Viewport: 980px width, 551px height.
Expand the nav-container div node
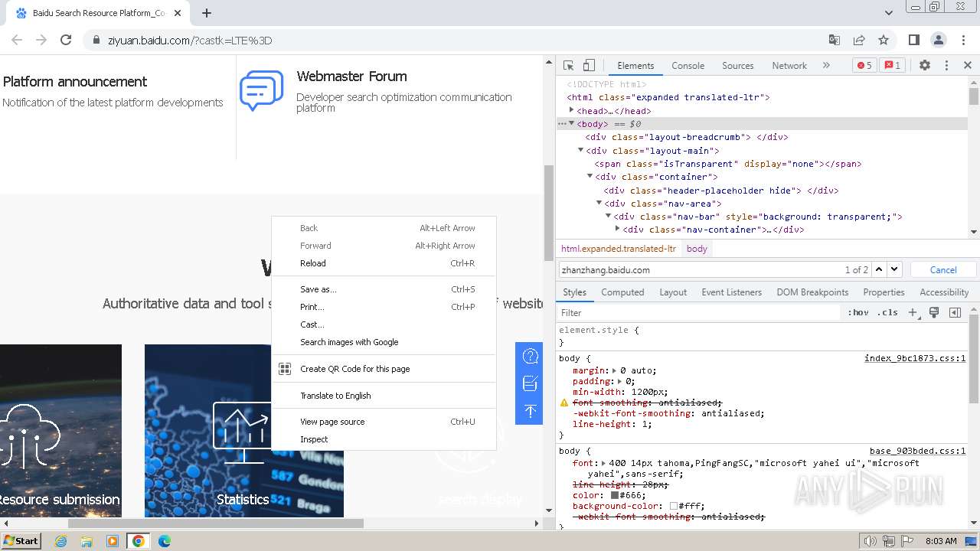[x=617, y=229]
